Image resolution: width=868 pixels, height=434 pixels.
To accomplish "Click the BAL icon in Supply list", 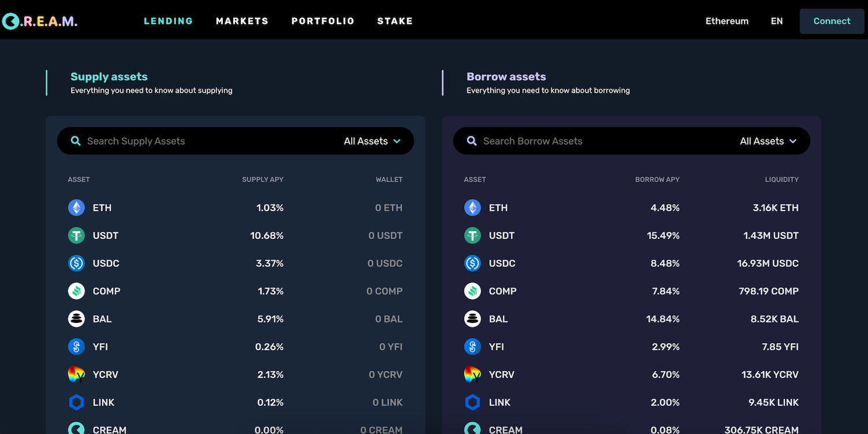I will pyautogui.click(x=76, y=319).
